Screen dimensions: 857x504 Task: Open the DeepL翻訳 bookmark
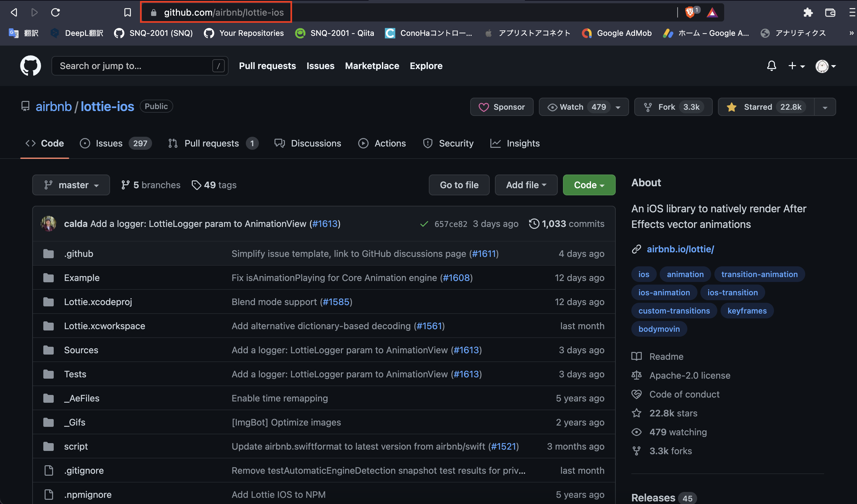77,33
